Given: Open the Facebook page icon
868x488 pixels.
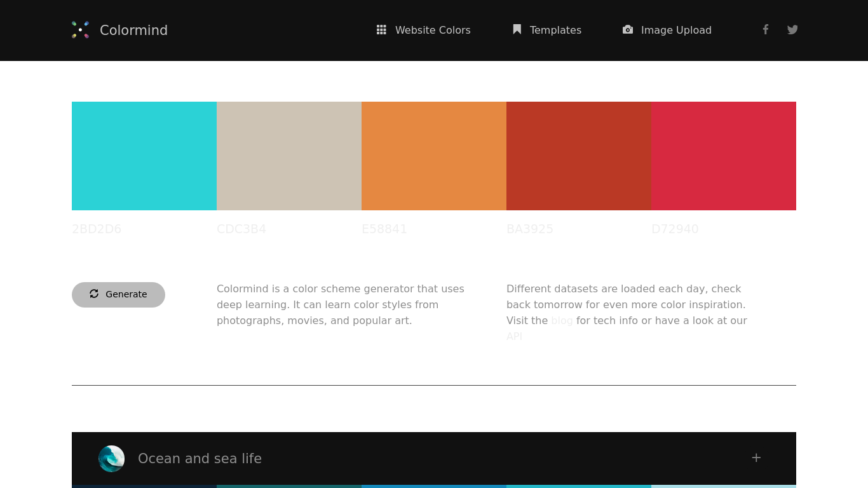Looking at the screenshot, I should point(766,29).
